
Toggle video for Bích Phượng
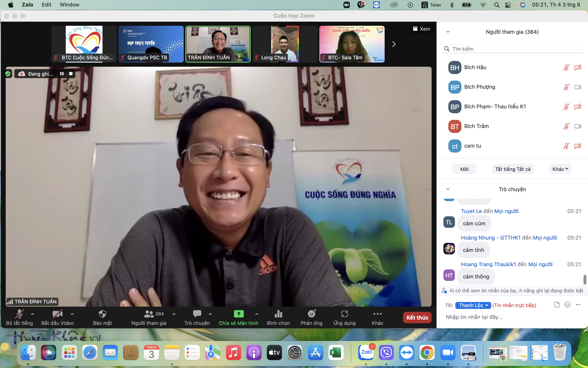[x=578, y=87]
